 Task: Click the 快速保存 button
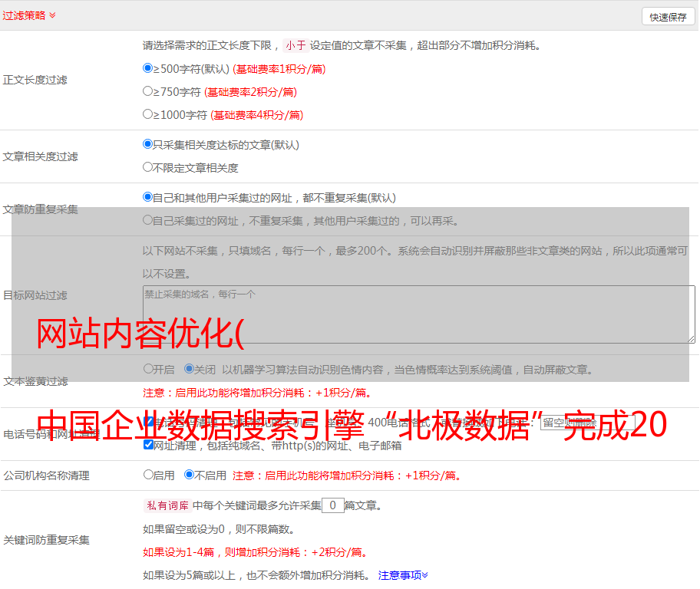[667, 17]
